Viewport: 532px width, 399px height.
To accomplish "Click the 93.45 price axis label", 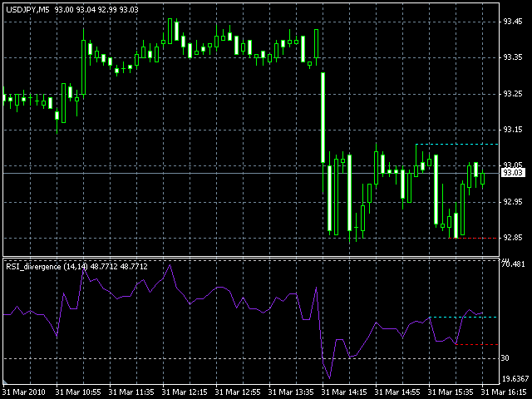I will [x=513, y=22].
